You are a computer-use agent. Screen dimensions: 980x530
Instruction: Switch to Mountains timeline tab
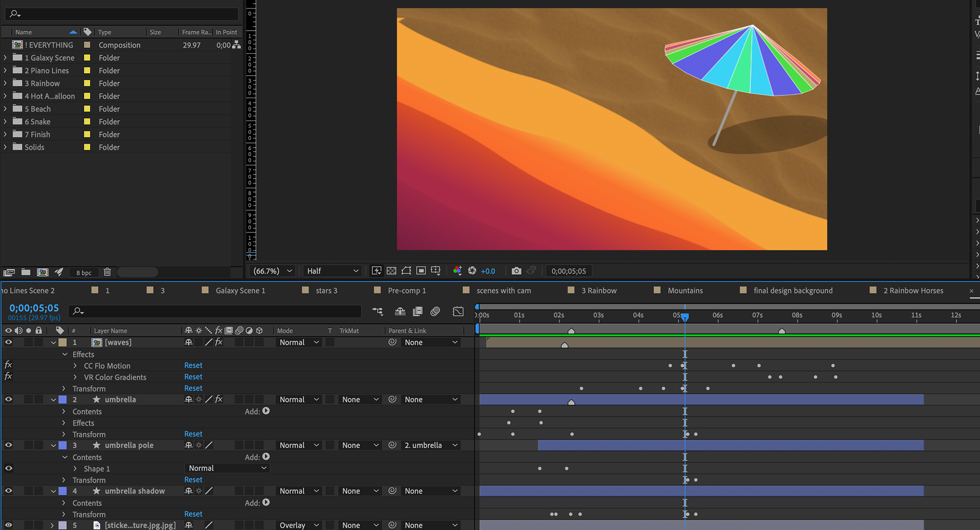pos(685,291)
